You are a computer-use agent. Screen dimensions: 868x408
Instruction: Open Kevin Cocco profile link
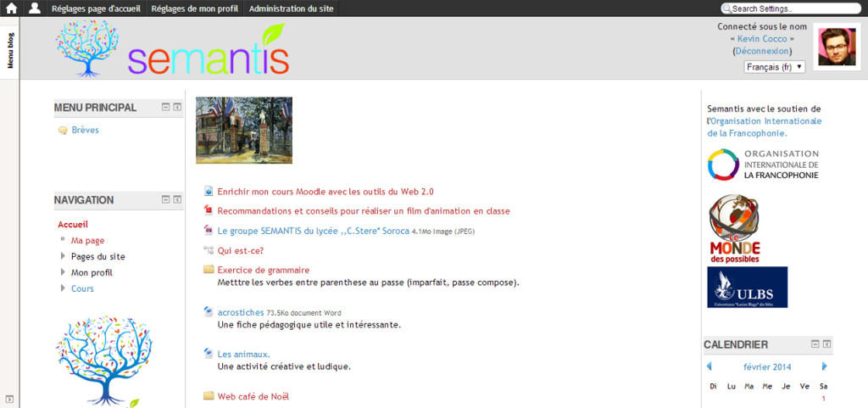[762, 39]
